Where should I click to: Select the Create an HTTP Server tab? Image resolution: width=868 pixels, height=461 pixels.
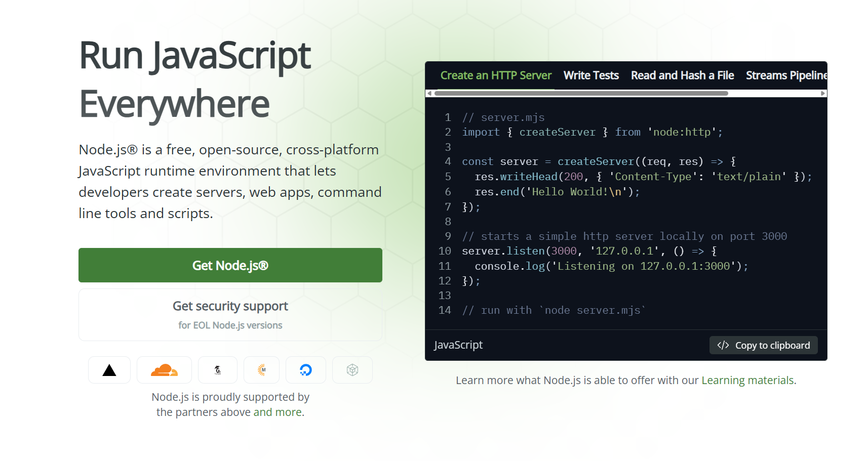click(x=496, y=75)
